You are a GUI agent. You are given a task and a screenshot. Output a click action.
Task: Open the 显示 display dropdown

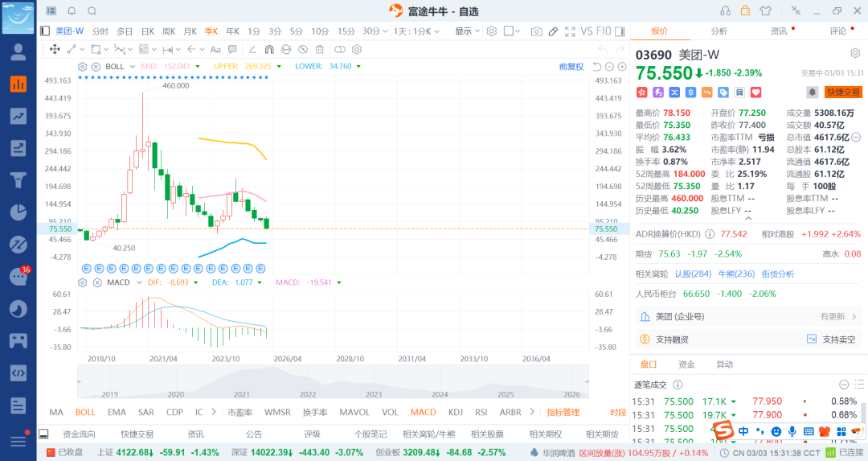pos(467,31)
